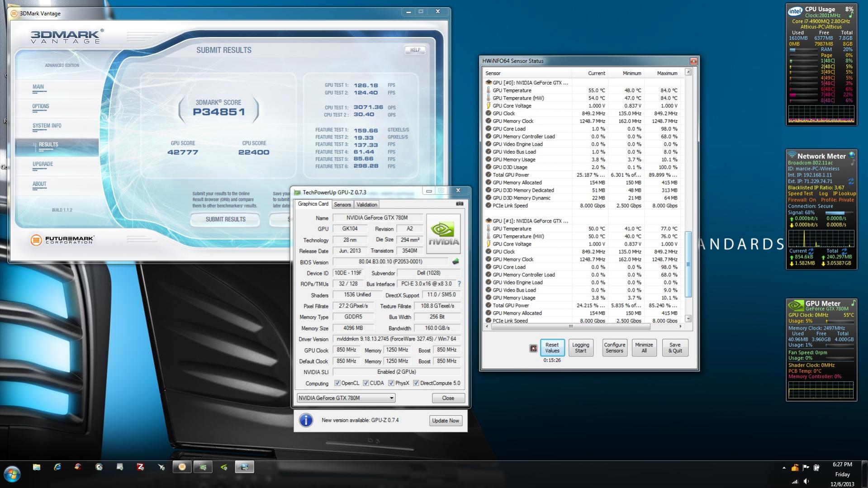
Task: Click the Submit Results button
Action: tap(225, 219)
